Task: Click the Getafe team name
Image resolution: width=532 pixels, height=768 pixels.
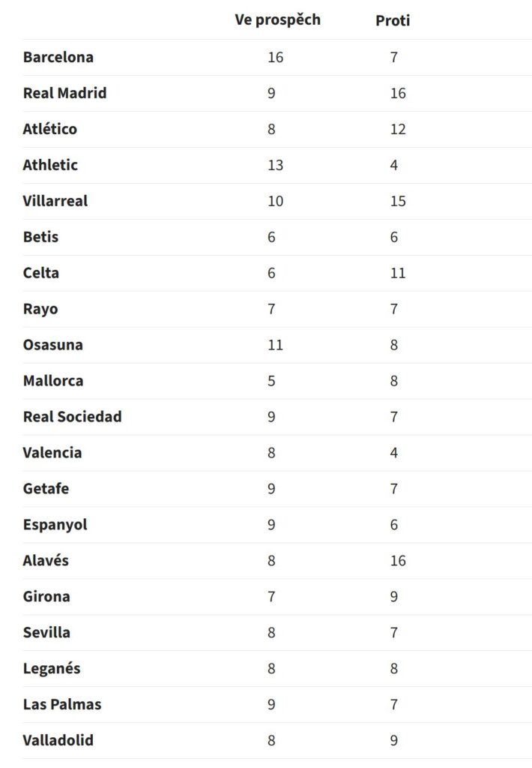Action: pos(46,488)
